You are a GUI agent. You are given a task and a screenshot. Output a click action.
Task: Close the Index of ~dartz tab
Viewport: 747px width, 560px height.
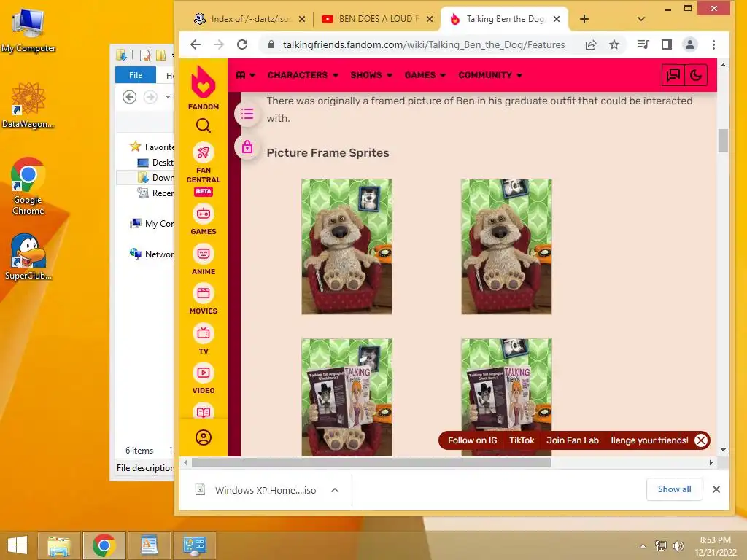[301, 19]
